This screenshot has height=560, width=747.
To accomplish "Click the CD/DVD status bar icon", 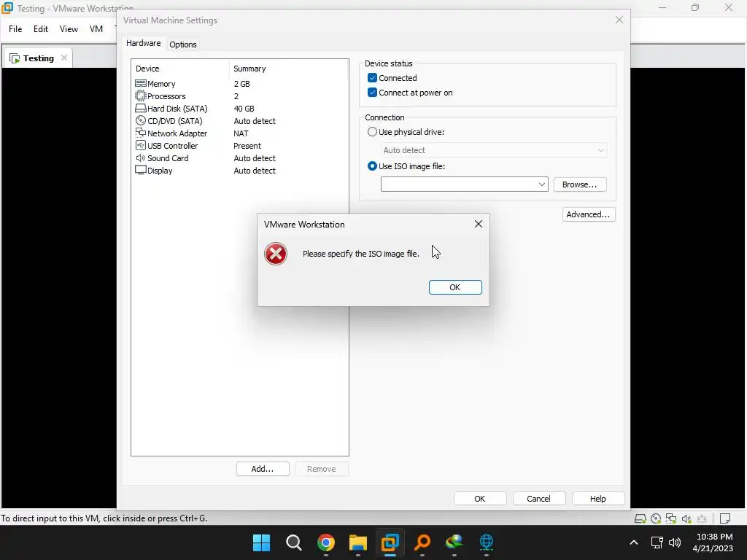I will pyautogui.click(x=656, y=518).
